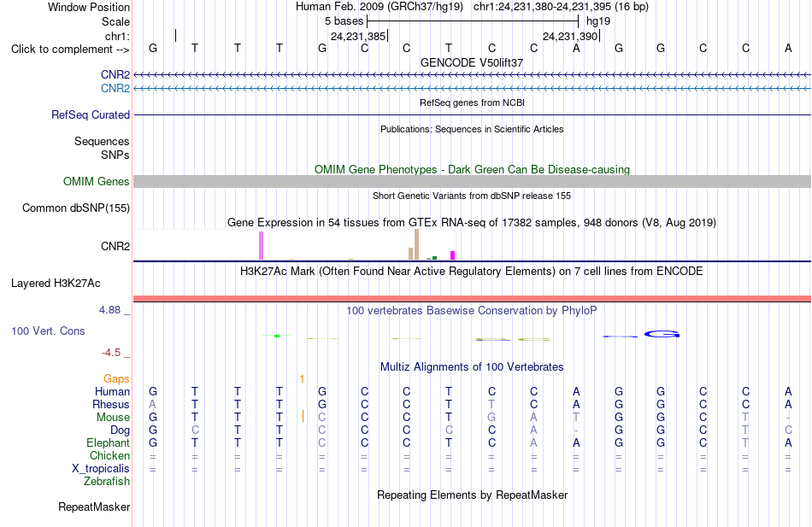Image resolution: width=812 pixels, height=527 pixels.
Task: Click the RepeatMasker track label
Action: tap(94, 507)
